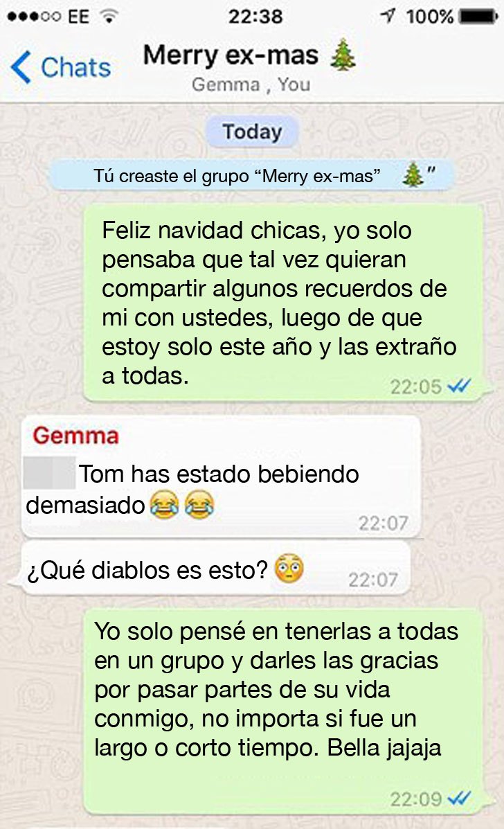504x829 pixels.
Task: Tap the flushed face emoji
Action: click(x=289, y=569)
